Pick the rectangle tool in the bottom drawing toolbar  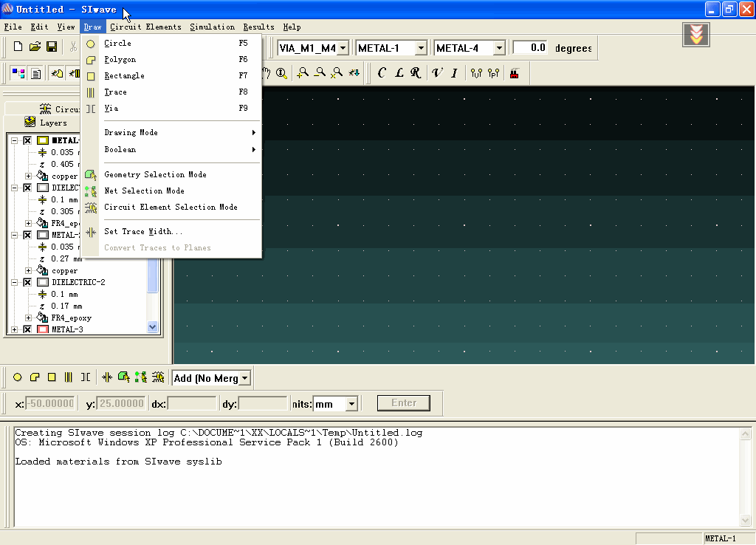[52, 377]
